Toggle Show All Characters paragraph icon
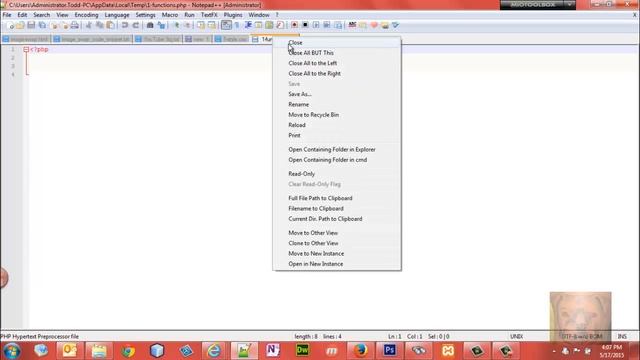The image size is (640, 360). pos(237,25)
